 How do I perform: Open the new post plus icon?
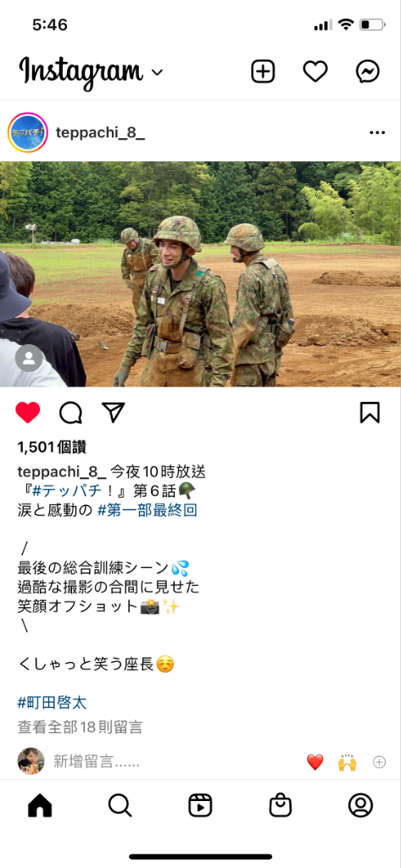(x=263, y=71)
